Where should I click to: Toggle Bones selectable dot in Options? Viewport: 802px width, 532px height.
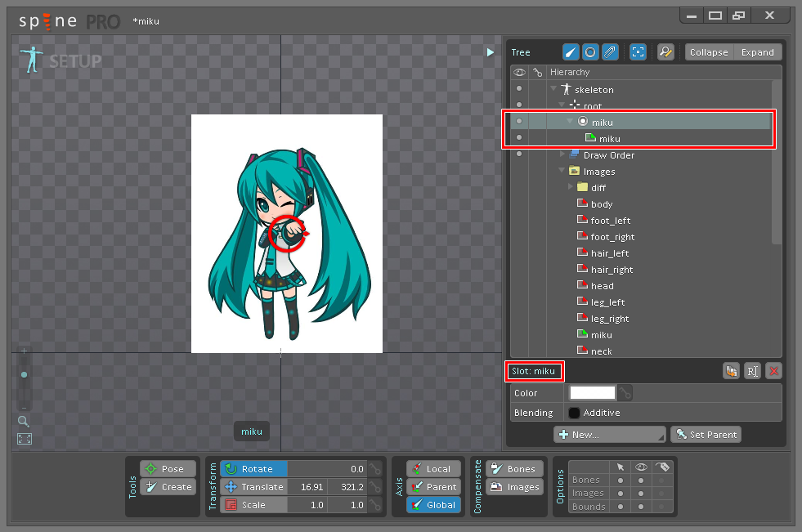tap(621, 481)
